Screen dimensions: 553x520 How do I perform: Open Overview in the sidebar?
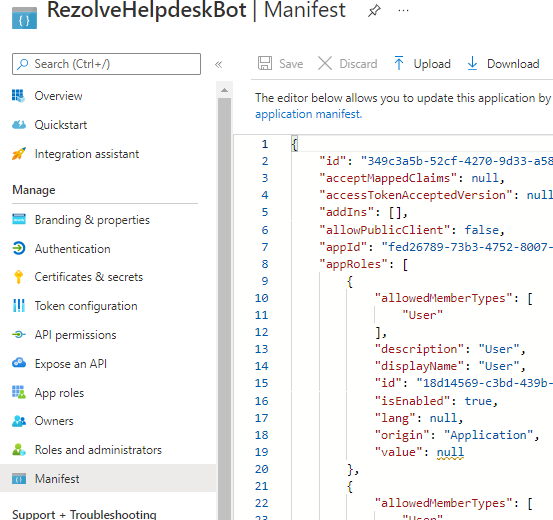pyautogui.click(x=58, y=96)
